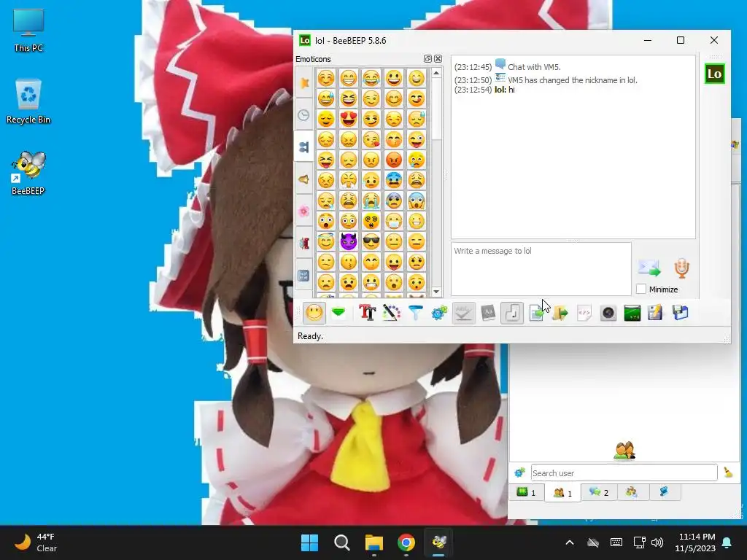Open the Windows Start menu
The image size is (747, 560).
309,542
